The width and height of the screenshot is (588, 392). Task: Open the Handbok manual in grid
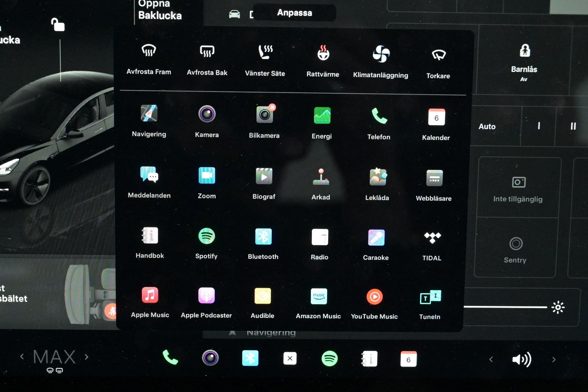click(150, 242)
